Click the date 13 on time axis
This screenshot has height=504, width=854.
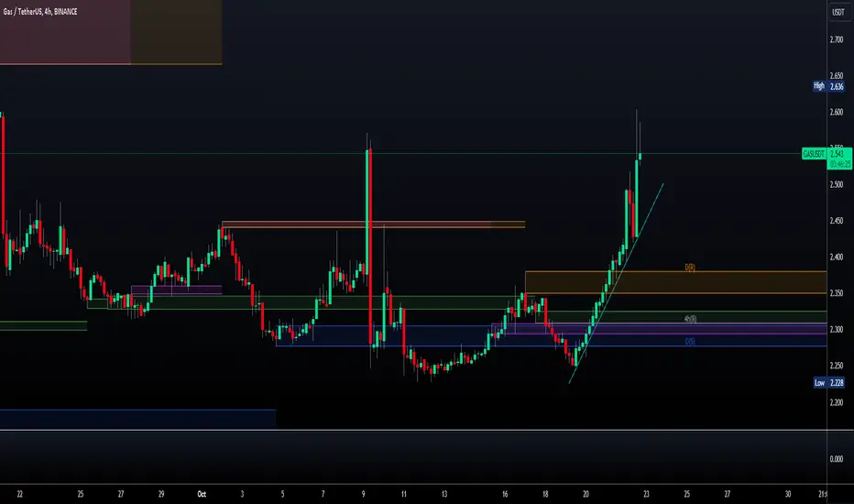(444, 494)
